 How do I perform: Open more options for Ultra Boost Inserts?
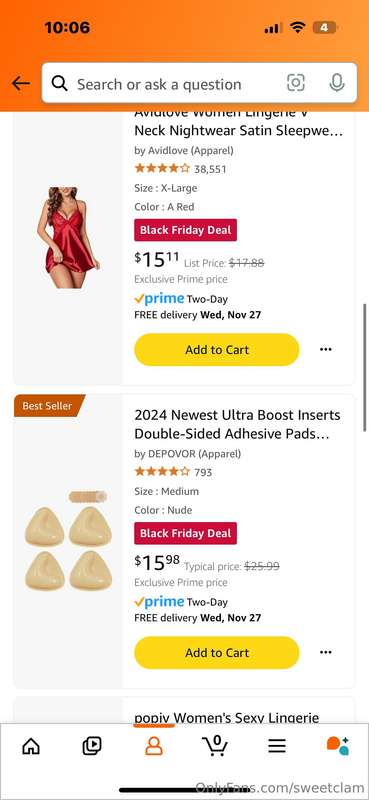pyautogui.click(x=326, y=652)
